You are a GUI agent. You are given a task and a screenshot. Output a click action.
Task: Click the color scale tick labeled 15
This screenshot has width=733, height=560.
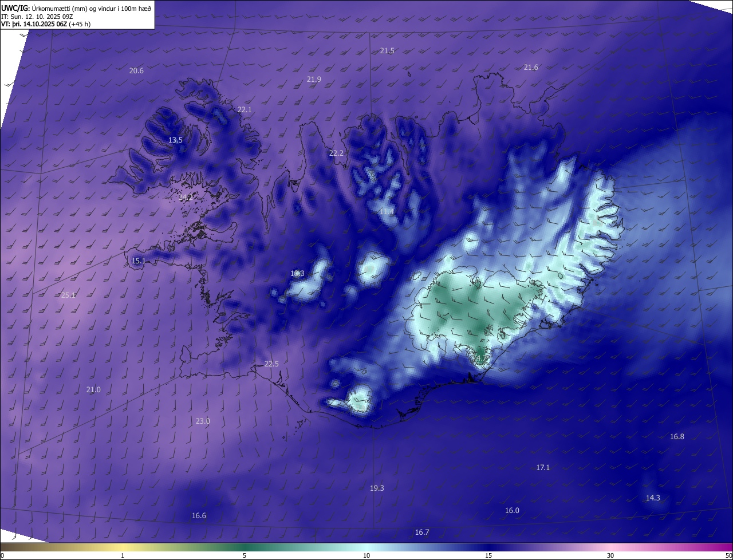(488, 555)
